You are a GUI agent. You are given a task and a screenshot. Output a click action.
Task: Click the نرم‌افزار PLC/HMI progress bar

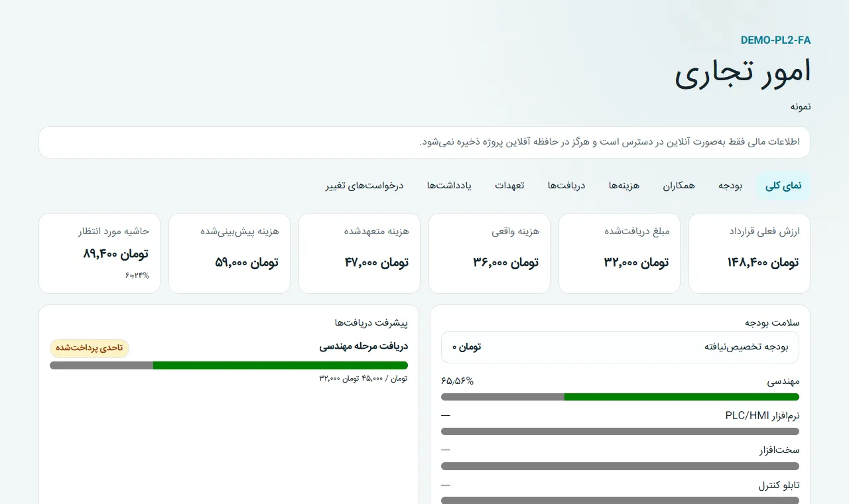(620, 432)
